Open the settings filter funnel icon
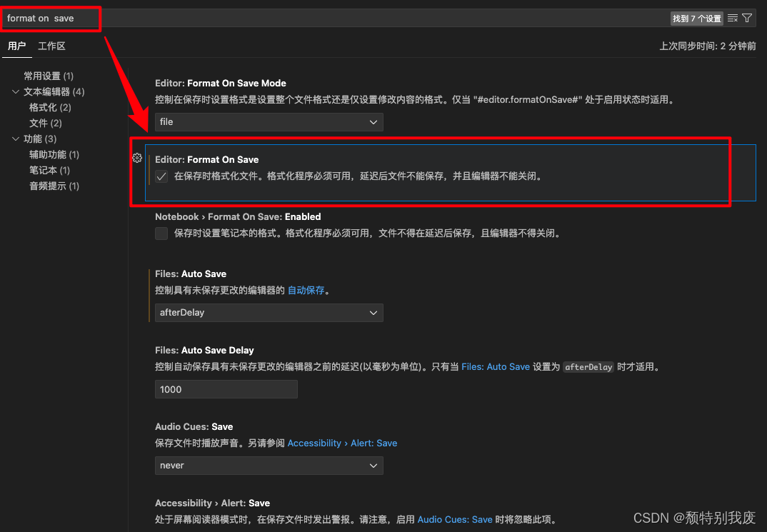767x532 pixels. pyautogui.click(x=747, y=18)
